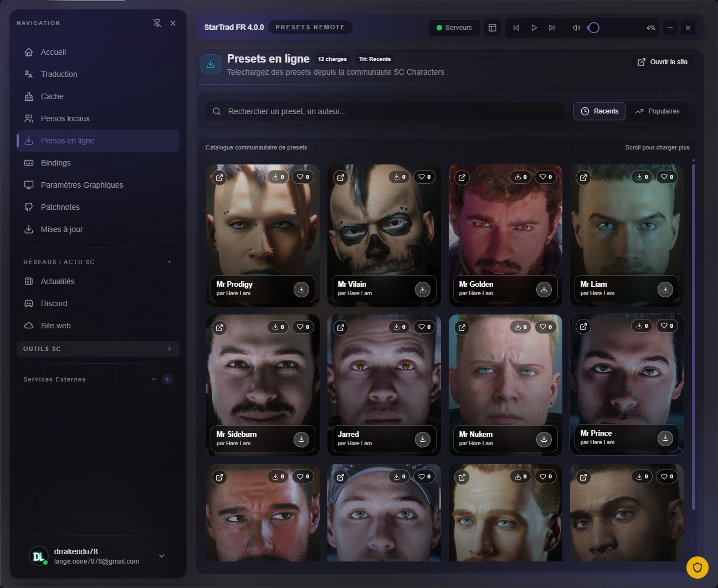Unpin the navigation sidebar
This screenshot has height=588, width=718.
point(157,23)
